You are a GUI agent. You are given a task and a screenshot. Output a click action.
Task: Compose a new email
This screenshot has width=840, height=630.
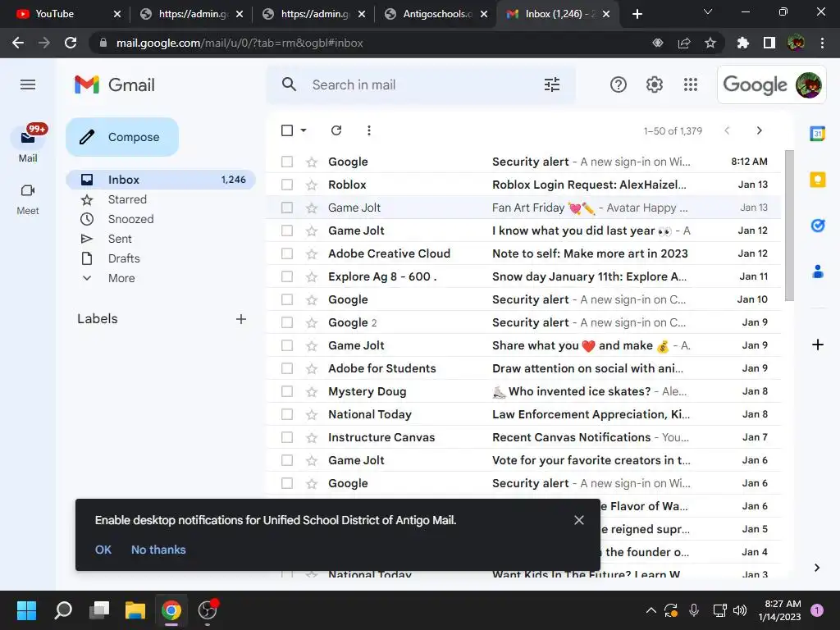[x=122, y=137]
